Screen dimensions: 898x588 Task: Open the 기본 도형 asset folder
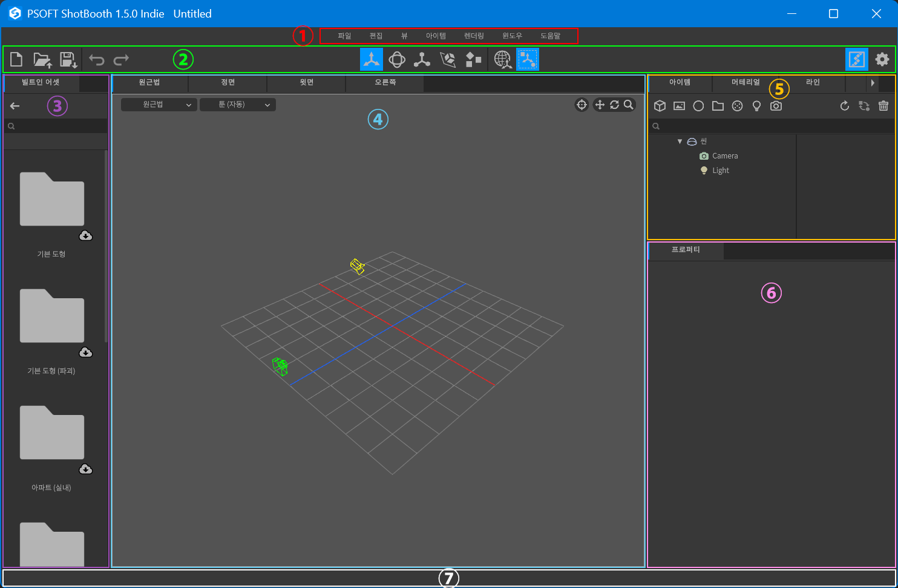click(x=51, y=200)
